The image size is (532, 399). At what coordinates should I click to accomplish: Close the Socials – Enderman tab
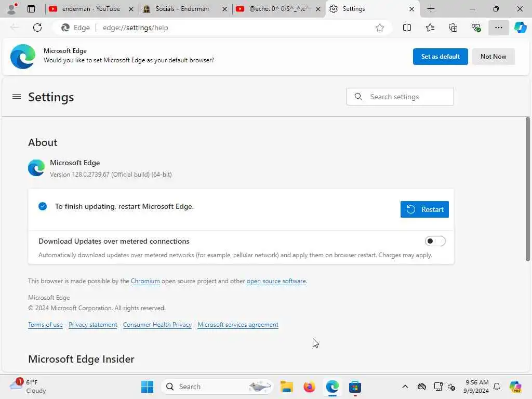pyautogui.click(x=224, y=9)
